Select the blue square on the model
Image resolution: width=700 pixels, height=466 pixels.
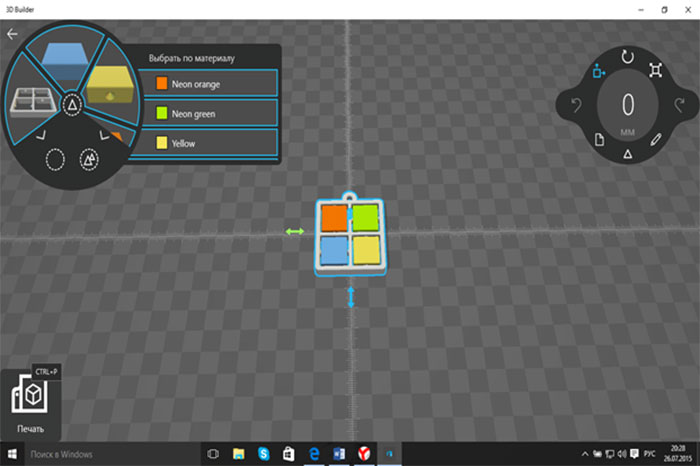click(x=334, y=250)
